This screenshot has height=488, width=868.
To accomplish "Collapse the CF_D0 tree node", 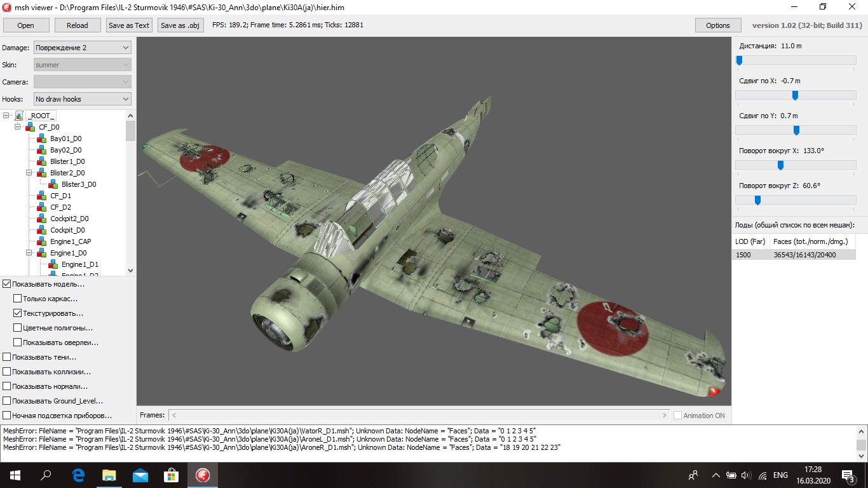I will click(x=18, y=127).
